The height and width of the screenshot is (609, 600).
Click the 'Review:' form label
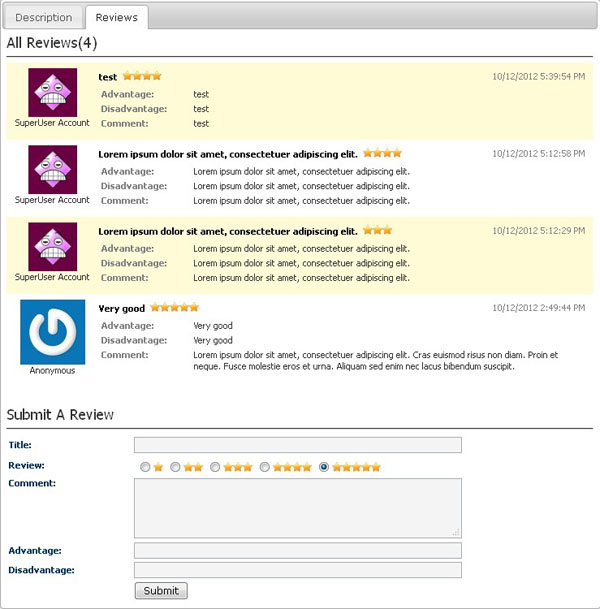click(26, 466)
